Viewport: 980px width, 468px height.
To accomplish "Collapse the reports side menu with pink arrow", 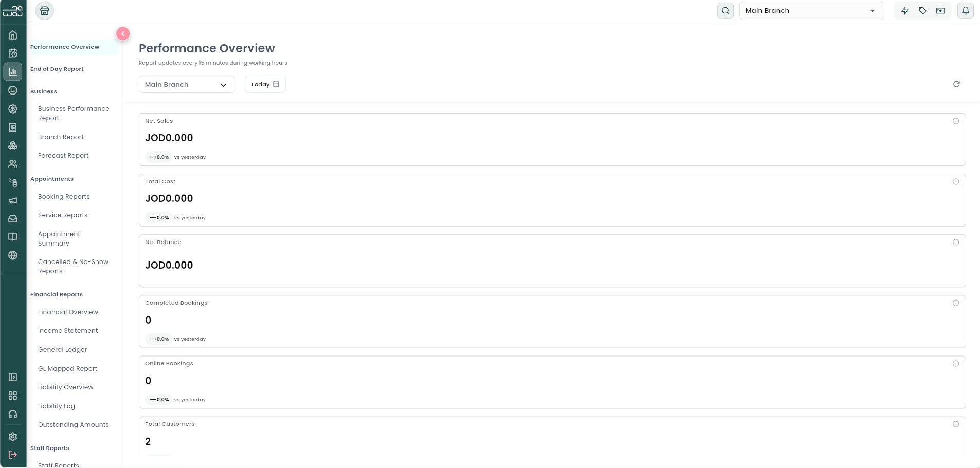I will pyautogui.click(x=123, y=33).
